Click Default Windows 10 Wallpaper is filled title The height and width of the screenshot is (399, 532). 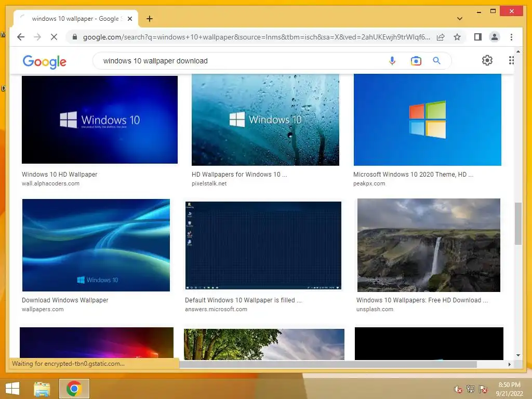[243, 300]
